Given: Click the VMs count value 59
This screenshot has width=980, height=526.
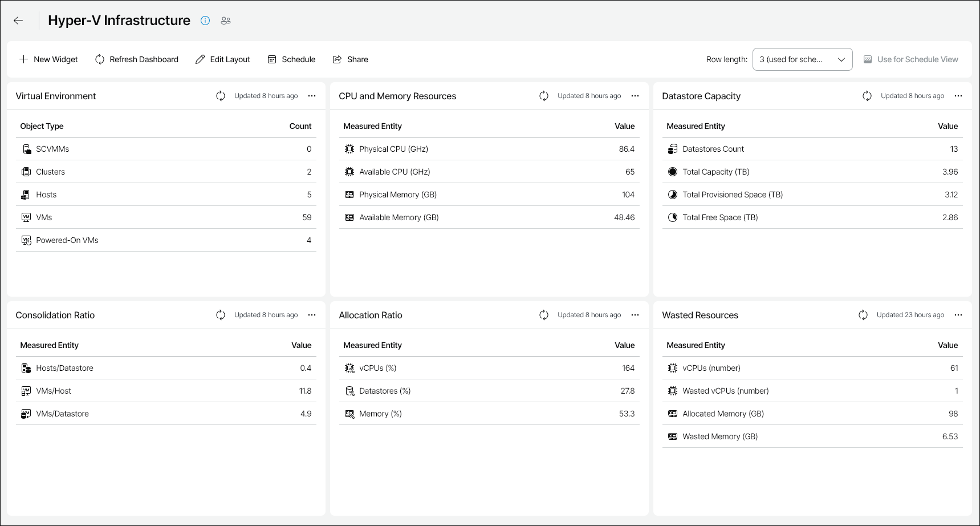Looking at the screenshot, I should tap(307, 217).
